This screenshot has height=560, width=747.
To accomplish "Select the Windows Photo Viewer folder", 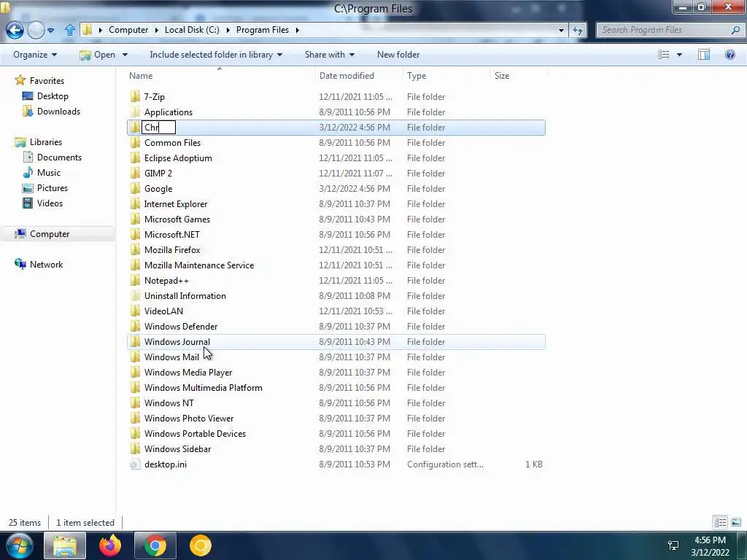I will (336, 419).
